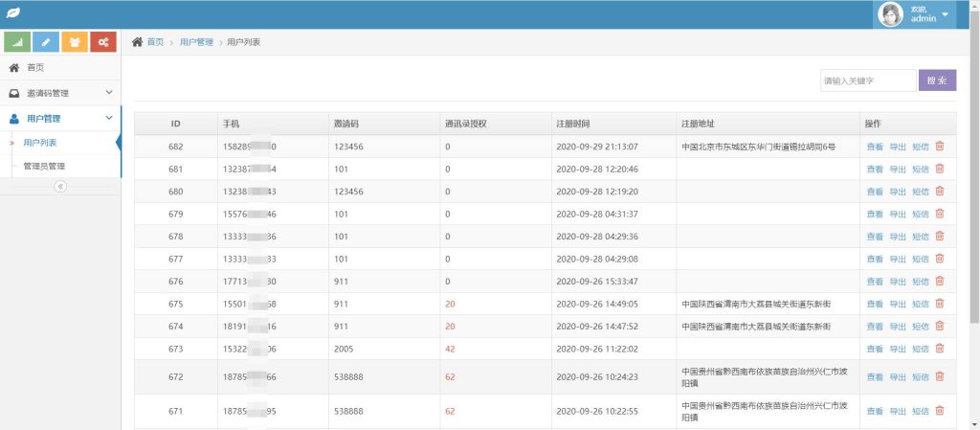Click 查看 for user ID 681

875,170
